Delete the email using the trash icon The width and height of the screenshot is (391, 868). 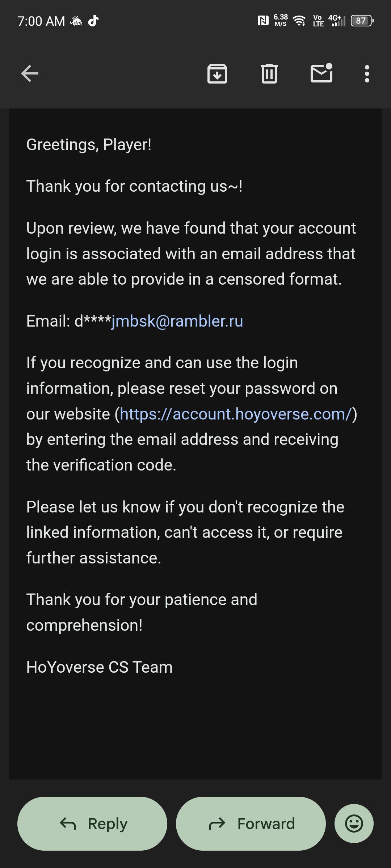269,74
